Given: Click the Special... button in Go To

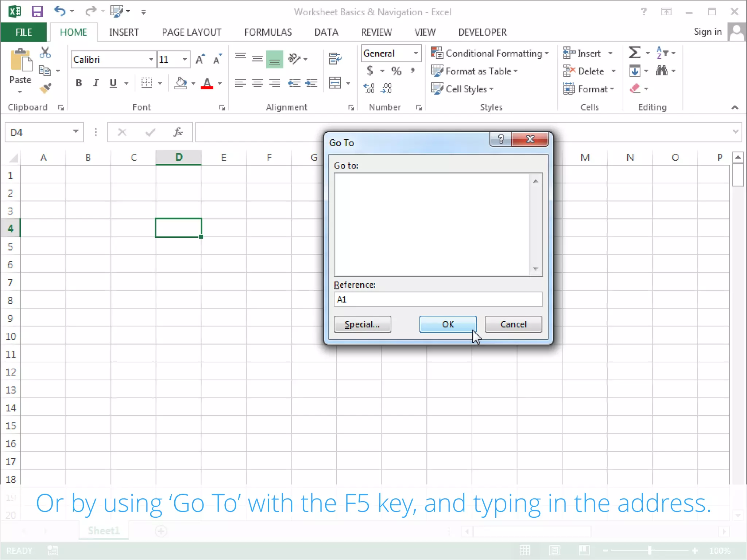Looking at the screenshot, I should (362, 324).
